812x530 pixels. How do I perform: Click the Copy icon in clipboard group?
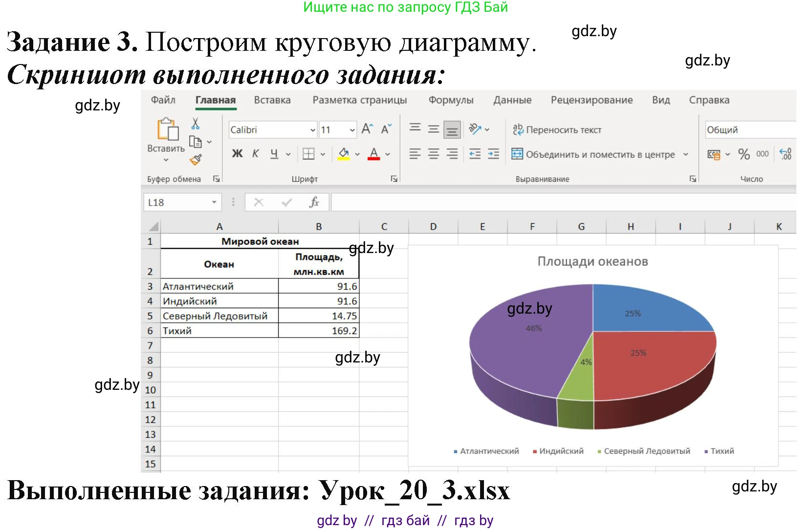(196, 142)
